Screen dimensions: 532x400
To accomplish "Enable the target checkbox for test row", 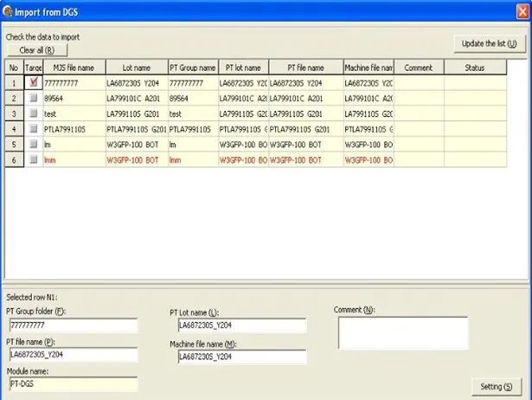I will [34, 113].
